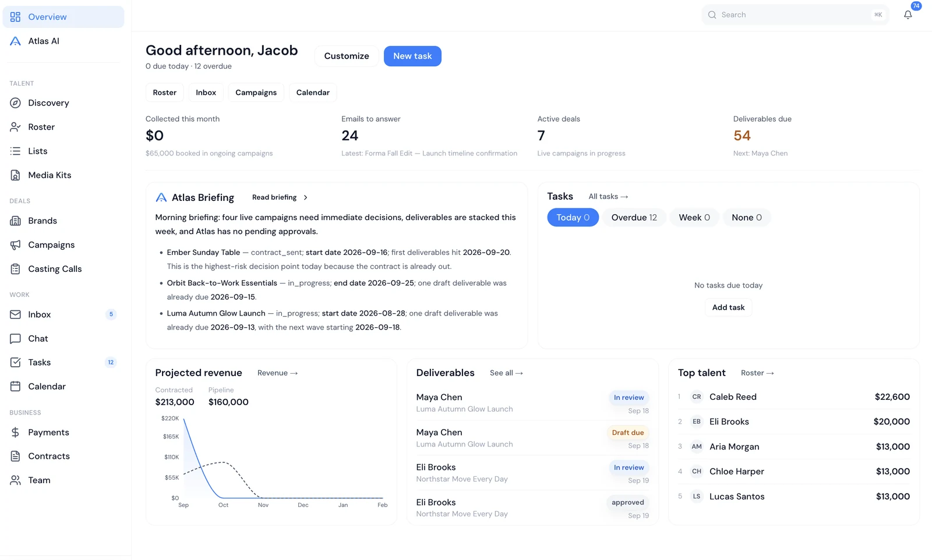The height and width of the screenshot is (560, 932).
Task: Open the Lists icon in sidebar
Action: [16, 151]
